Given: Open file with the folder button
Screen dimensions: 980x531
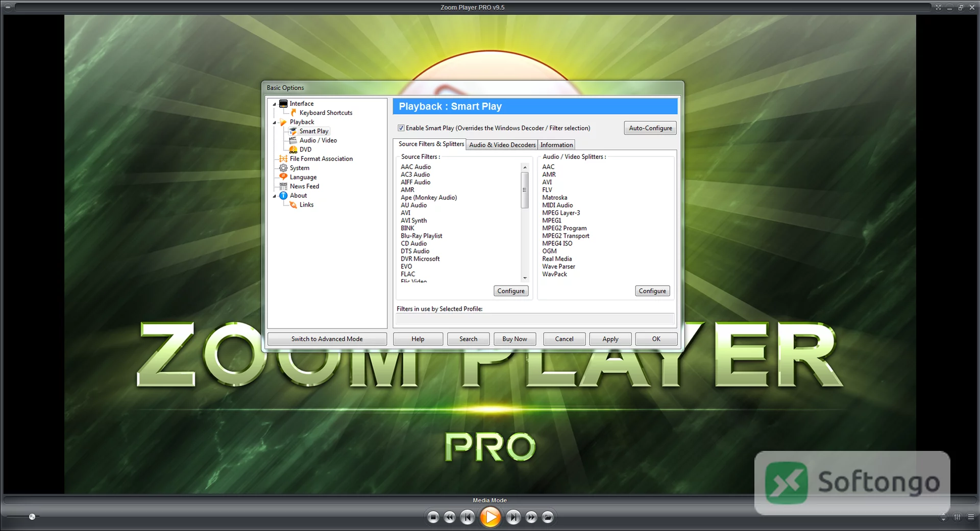Looking at the screenshot, I should click(x=548, y=517).
